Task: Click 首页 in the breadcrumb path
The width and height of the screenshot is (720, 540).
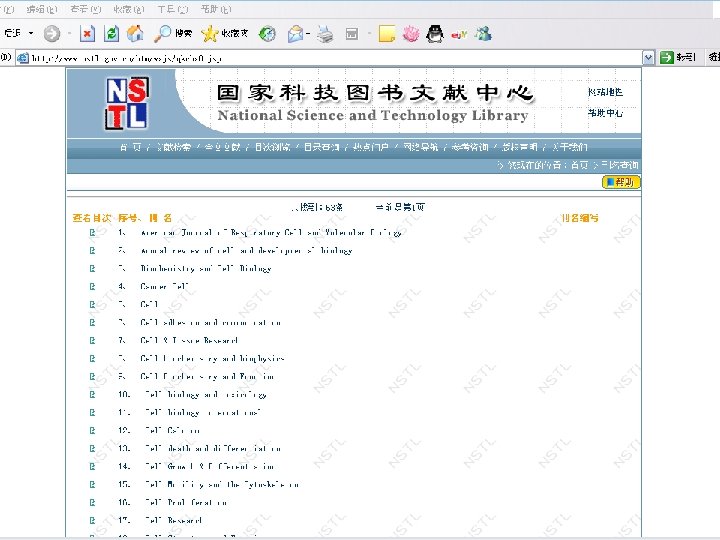Action: 579,165
